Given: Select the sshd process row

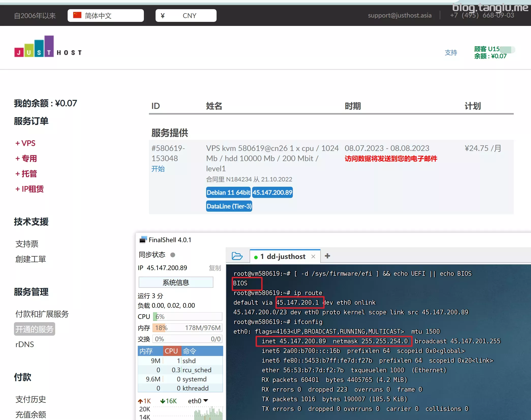Looking at the screenshot, I should click(x=180, y=361).
